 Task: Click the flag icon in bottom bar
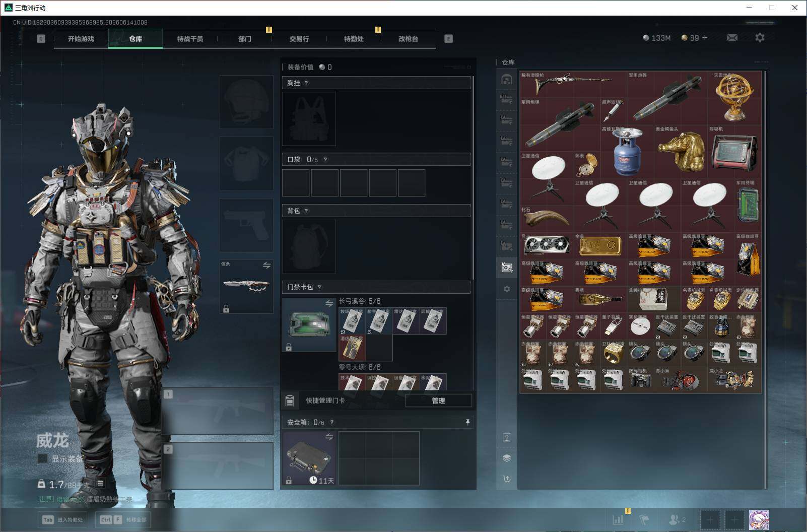(644, 519)
